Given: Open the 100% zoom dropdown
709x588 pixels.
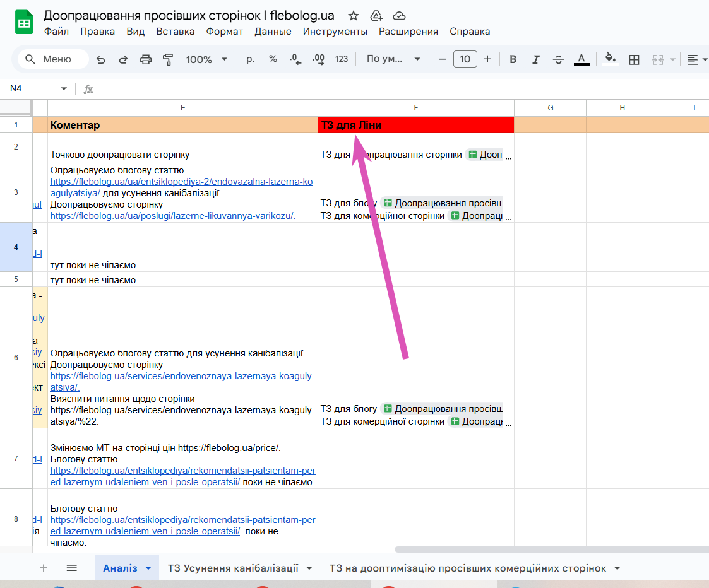Looking at the screenshot, I should (x=206, y=59).
